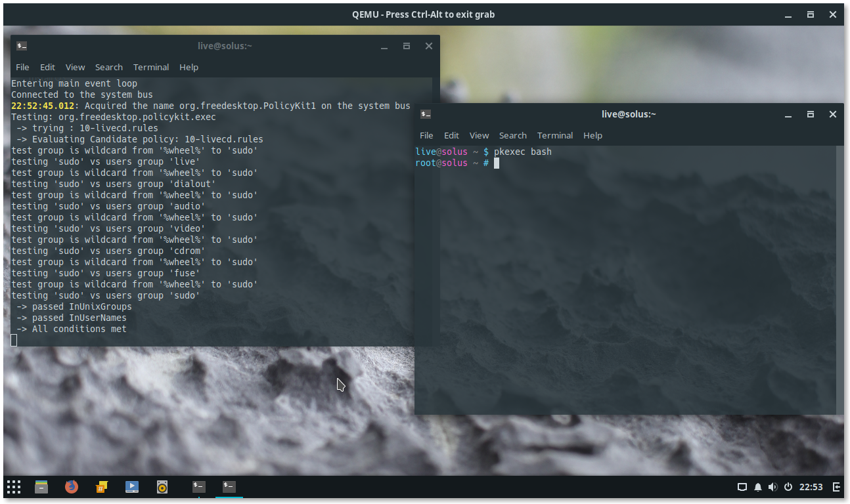Toggle the Raven sidebar icon beside clock

836,487
